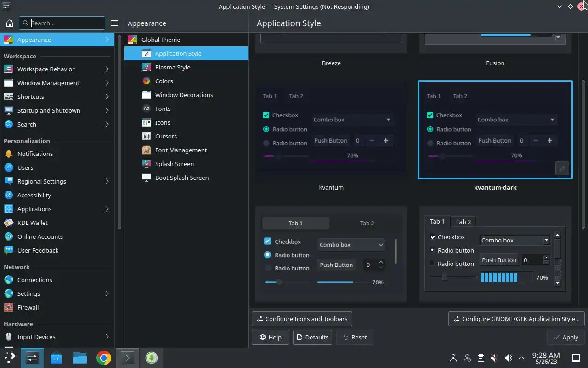Click the Accessibility icon
Image resolution: width=588 pixels, height=368 pixels.
pos(9,195)
